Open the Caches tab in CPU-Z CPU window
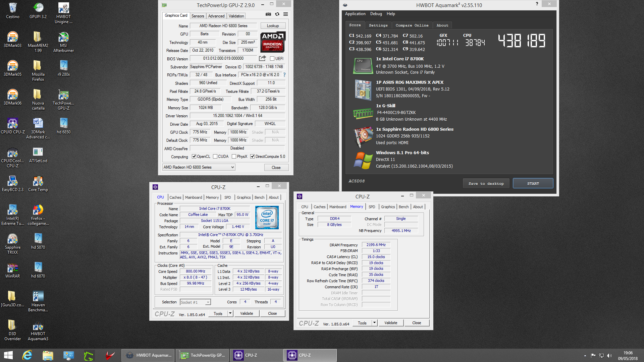 click(x=175, y=197)
